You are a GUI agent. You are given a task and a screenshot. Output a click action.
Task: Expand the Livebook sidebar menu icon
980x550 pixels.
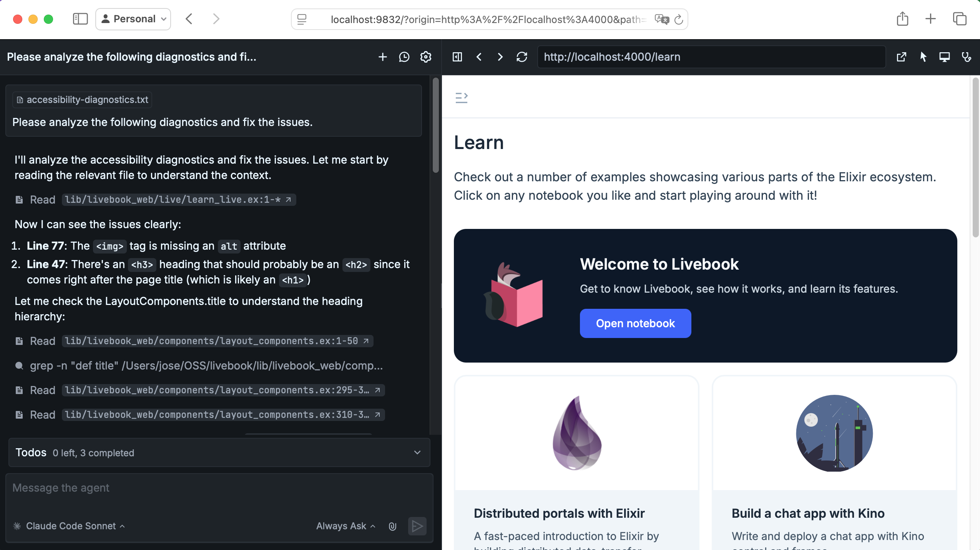461,98
